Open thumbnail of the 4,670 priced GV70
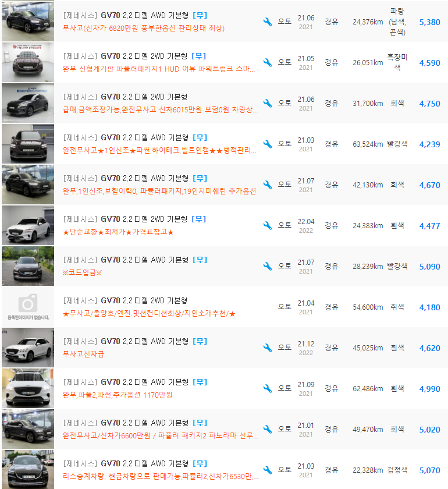Screen dimensions: 448x489 click(28, 185)
